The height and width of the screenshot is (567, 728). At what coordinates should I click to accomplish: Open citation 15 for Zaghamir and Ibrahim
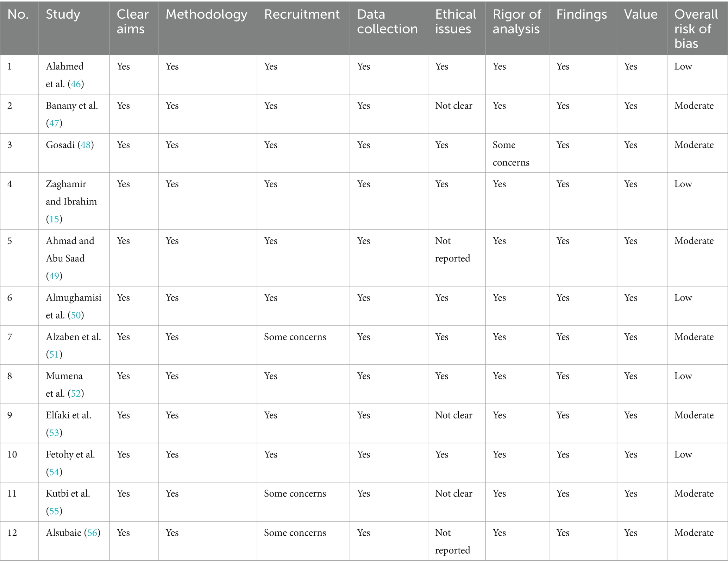[x=54, y=219]
